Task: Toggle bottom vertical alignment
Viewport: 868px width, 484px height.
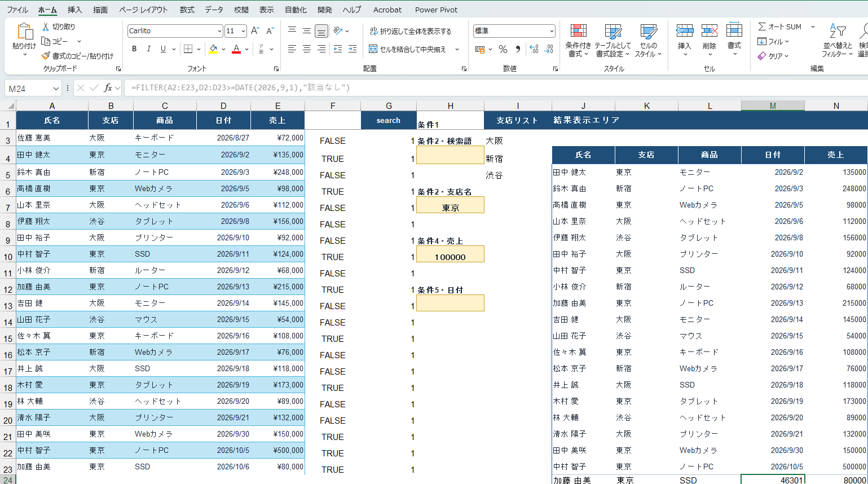Action: [x=321, y=31]
